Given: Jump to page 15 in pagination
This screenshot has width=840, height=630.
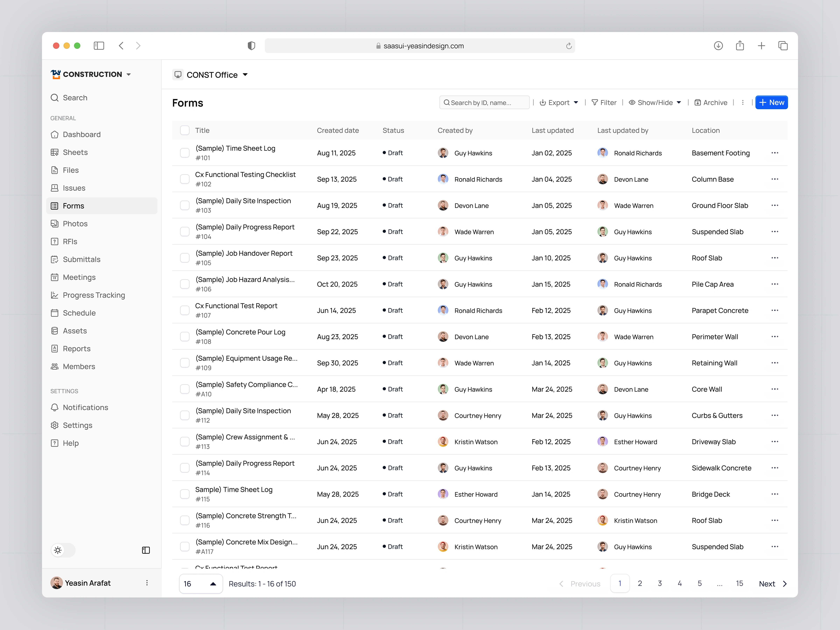Looking at the screenshot, I should 739,583.
